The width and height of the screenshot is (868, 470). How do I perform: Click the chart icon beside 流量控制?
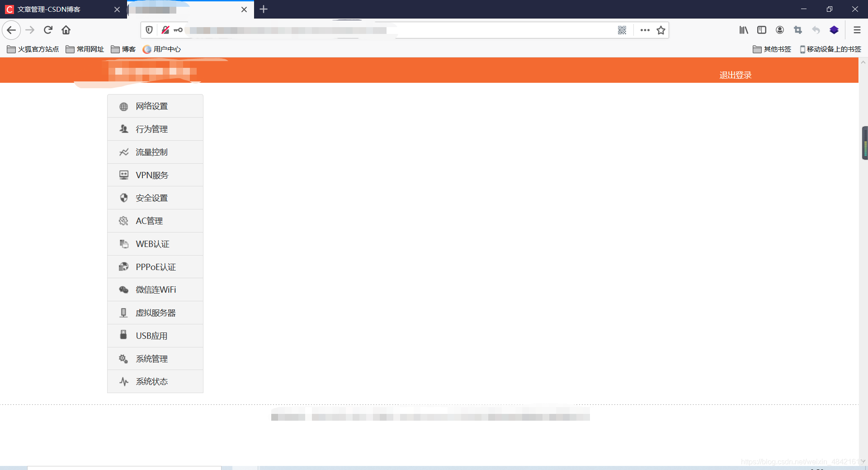tap(124, 152)
